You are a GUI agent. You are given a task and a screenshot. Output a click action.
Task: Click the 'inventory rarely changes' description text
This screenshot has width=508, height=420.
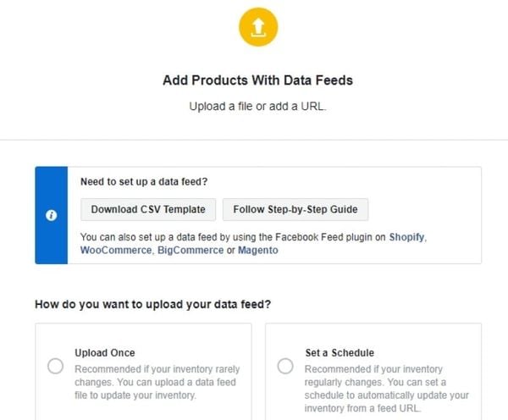click(x=157, y=382)
